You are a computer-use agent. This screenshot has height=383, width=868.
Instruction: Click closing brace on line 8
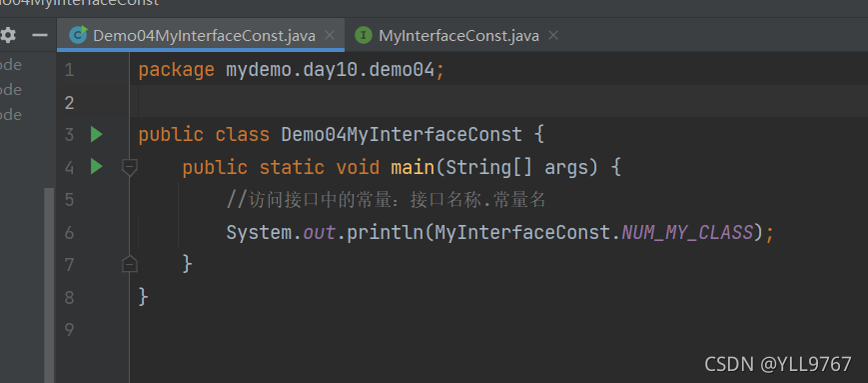[144, 297]
